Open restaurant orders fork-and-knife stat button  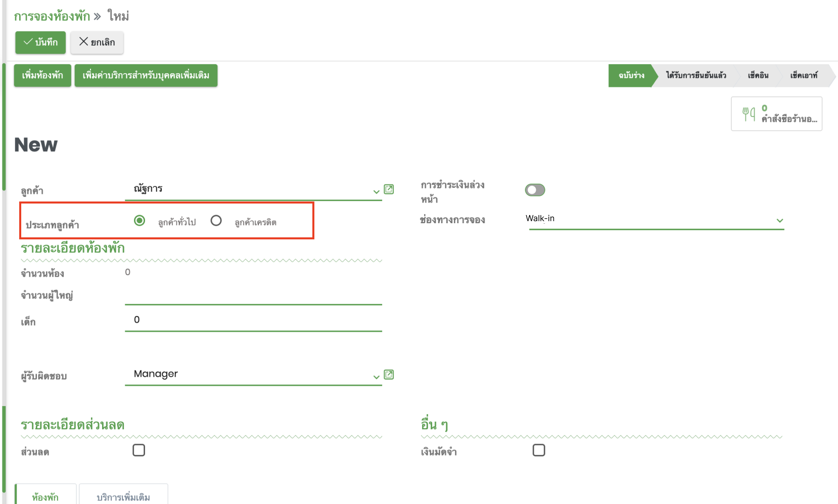776,114
